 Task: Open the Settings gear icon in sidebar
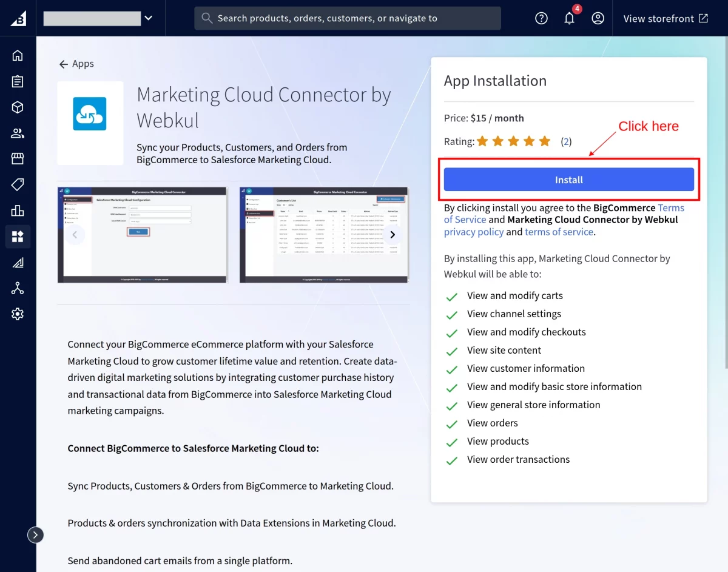tap(18, 314)
